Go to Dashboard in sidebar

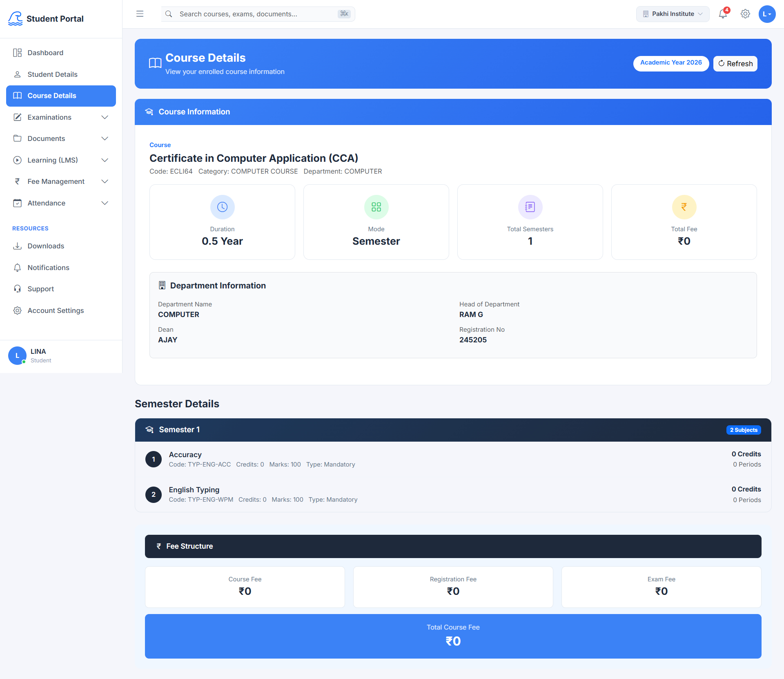tap(61, 53)
